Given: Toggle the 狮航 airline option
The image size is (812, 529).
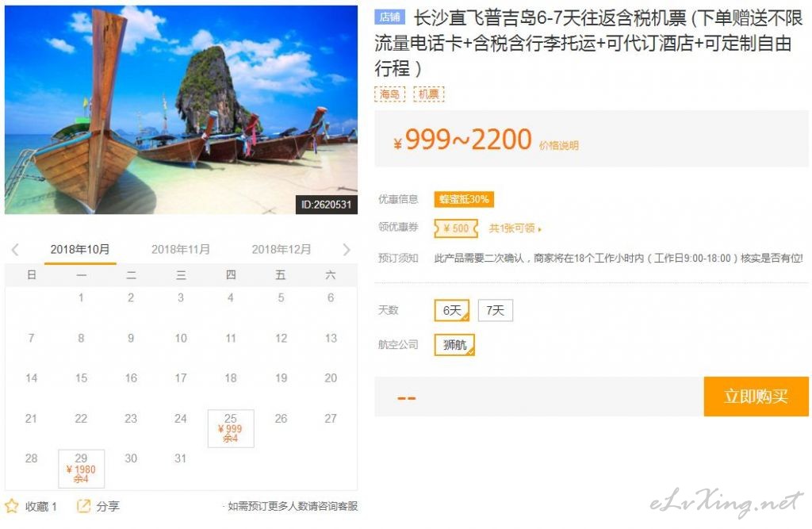Looking at the screenshot, I should 454,344.
